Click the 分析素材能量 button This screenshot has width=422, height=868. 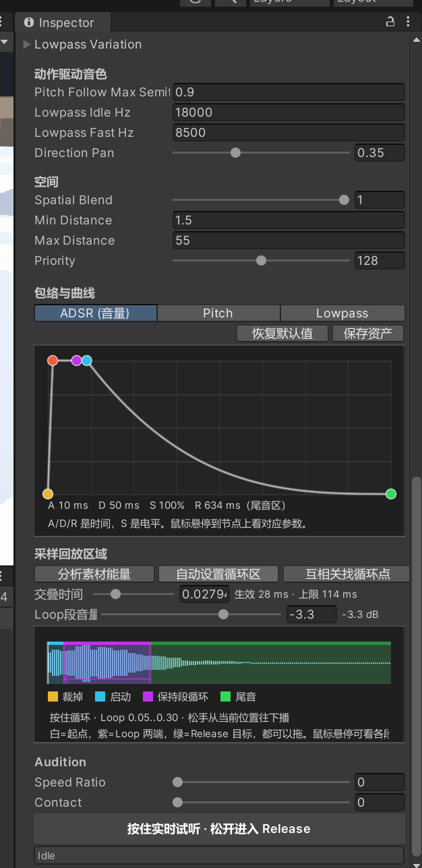point(95,574)
